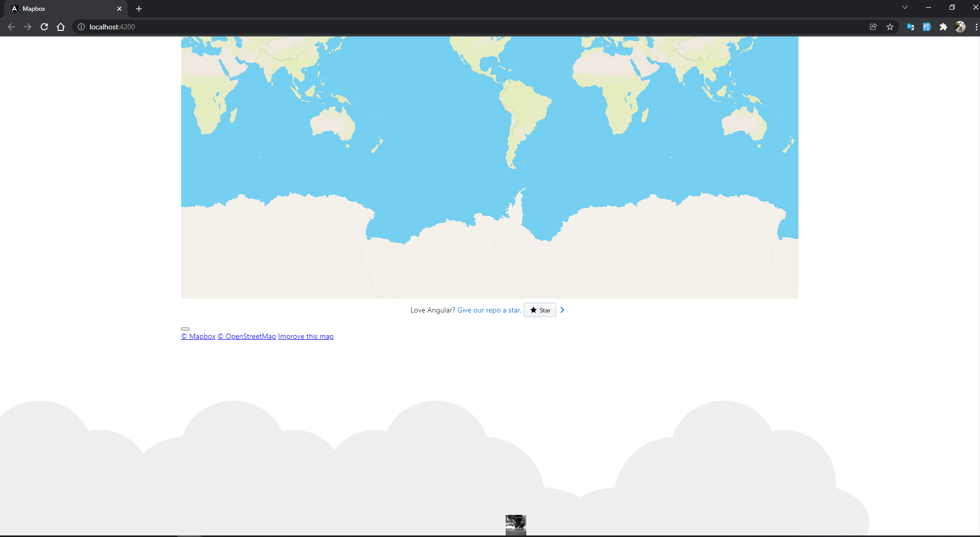Image resolution: width=980 pixels, height=537 pixels.
Task: Open the © Mapbox attribution link
Action: tap(198, 336)
